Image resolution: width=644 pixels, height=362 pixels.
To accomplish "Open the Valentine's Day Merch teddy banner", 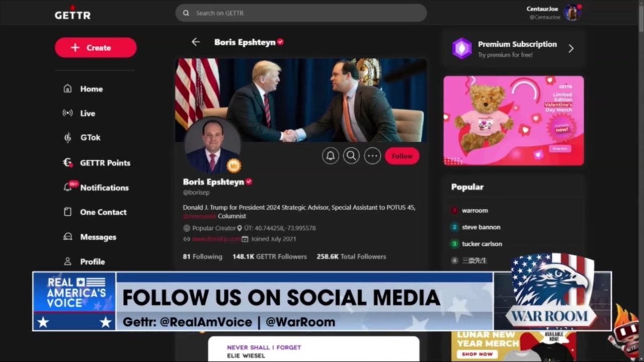I will tap(513, 121).
